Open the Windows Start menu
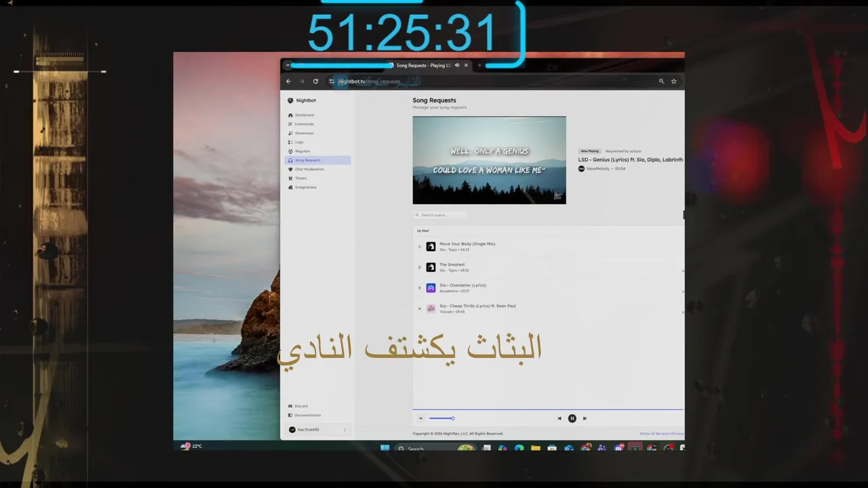 pyautogui.click(x=385, y=448)
